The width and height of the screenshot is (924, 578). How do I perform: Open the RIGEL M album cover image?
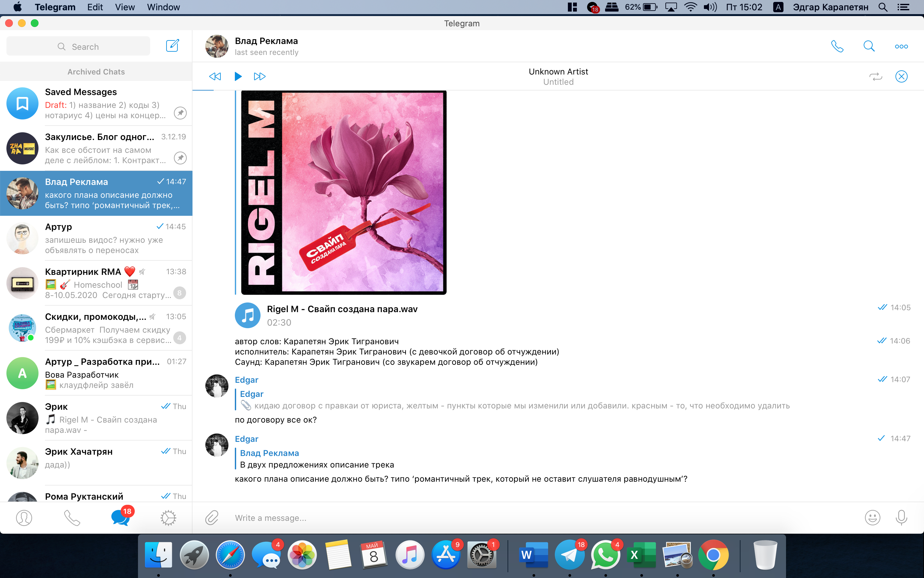344,192
